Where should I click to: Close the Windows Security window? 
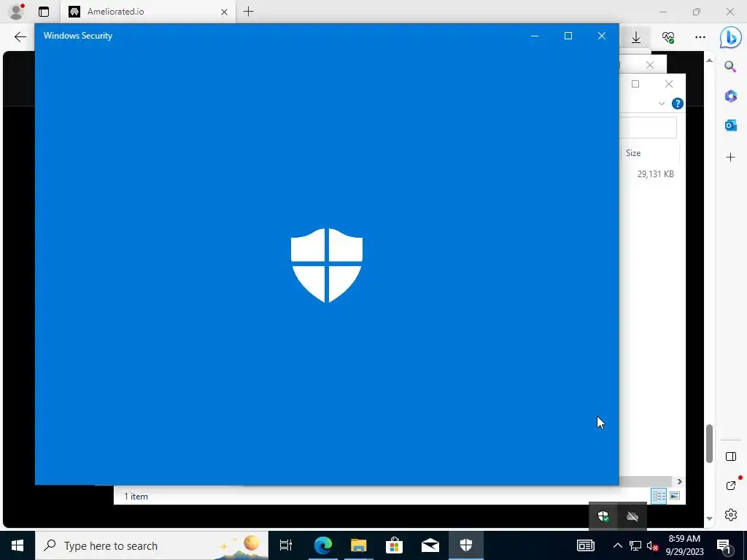pyautogui.click(x=602, y=36)
